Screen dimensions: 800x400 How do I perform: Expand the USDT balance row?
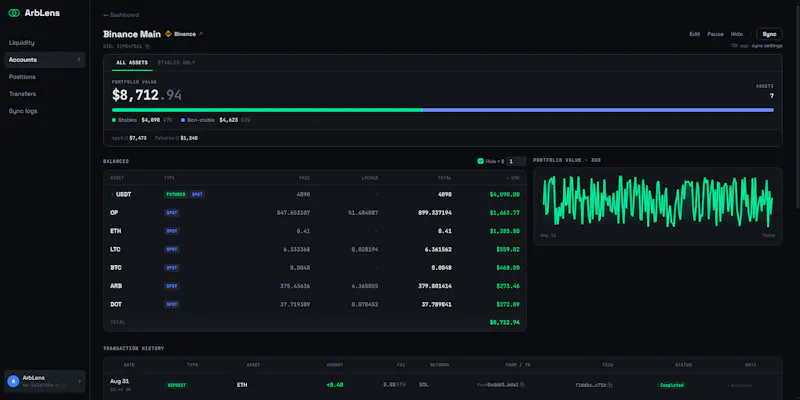(x=112, y=194)
